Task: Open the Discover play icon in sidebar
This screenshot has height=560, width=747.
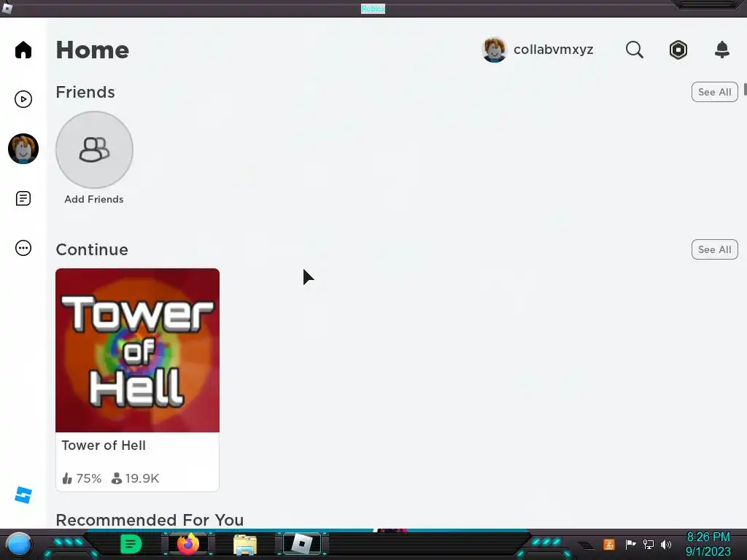Action: click(x=23, y=99)
